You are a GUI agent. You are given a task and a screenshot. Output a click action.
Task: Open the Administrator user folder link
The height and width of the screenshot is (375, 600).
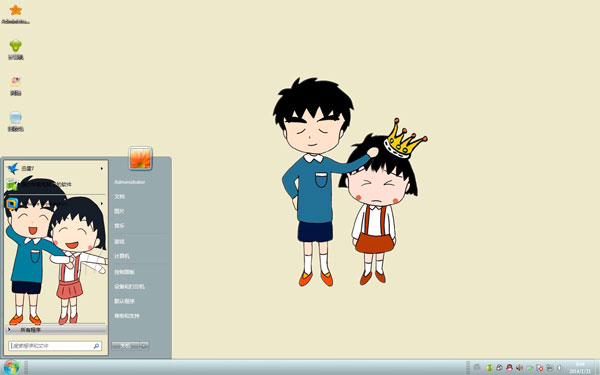pos(130,182)
